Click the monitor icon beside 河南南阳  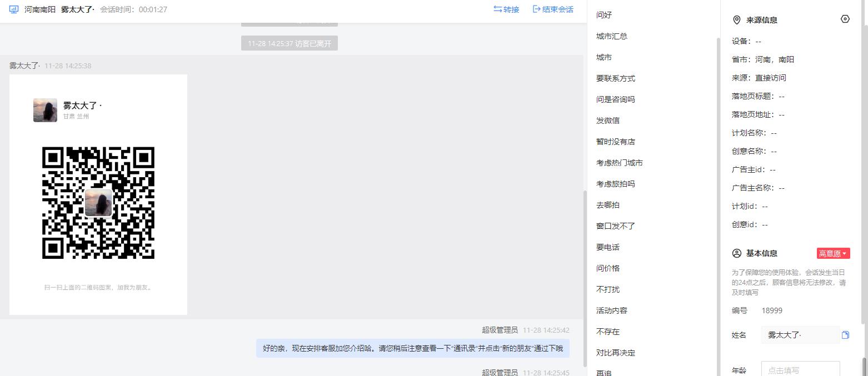(x=14, y=9)
